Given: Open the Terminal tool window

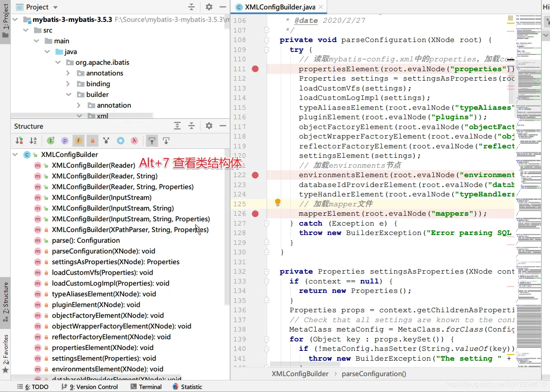Looking at the screenshot, I should [x=146, y=387].
